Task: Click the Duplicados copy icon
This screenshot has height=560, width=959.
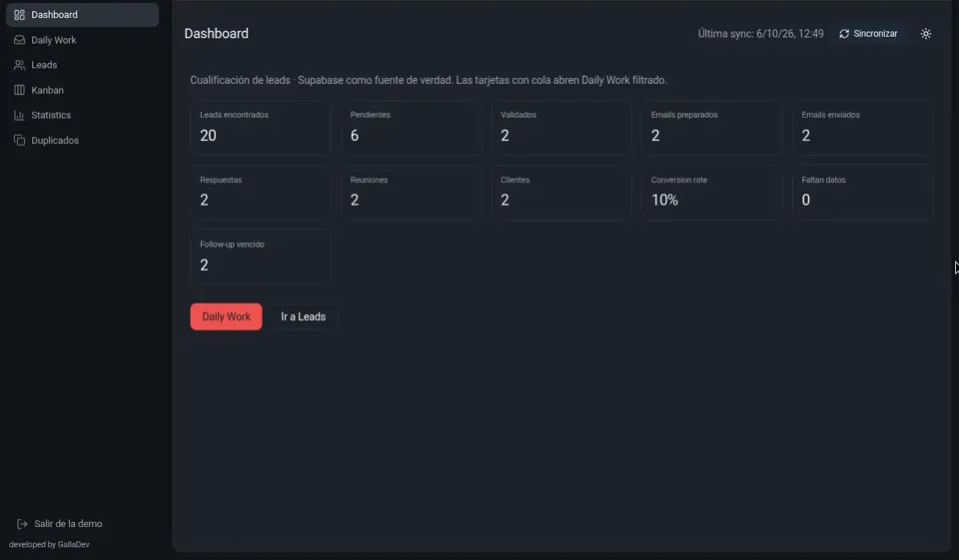Action: (20, 140)
